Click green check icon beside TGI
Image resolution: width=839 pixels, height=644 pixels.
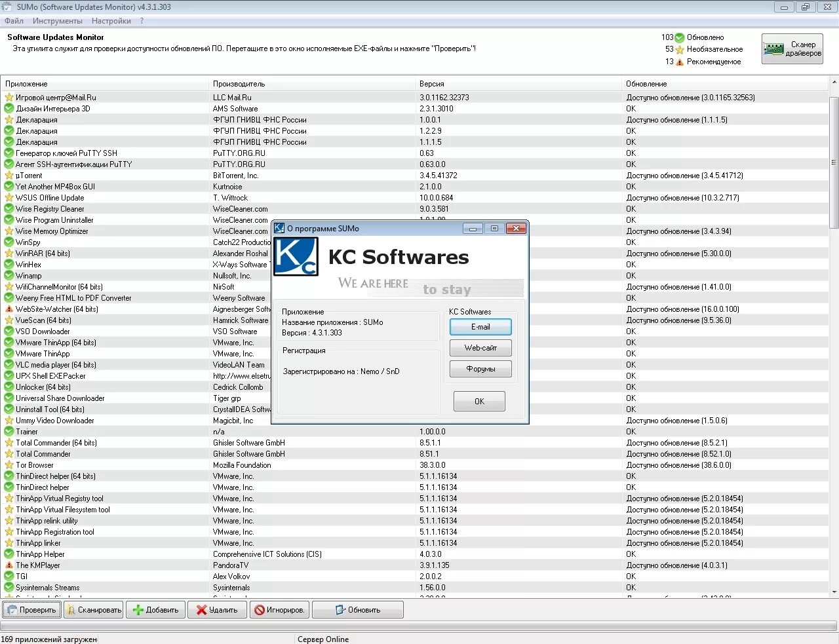pyautogui.click(x=9, y=577)
